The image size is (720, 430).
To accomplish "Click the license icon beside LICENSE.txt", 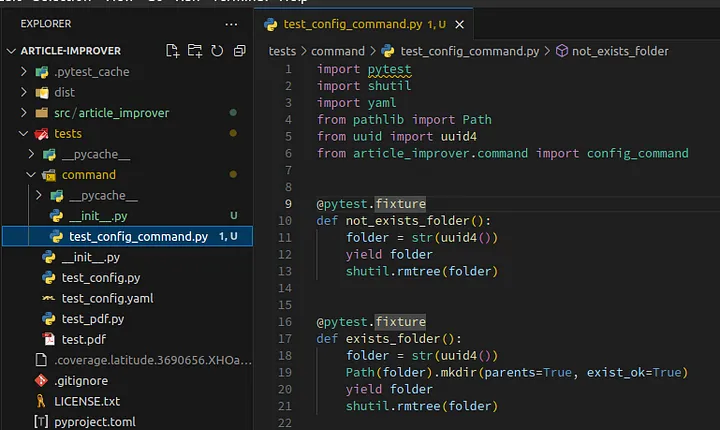I will pos(41,401).
